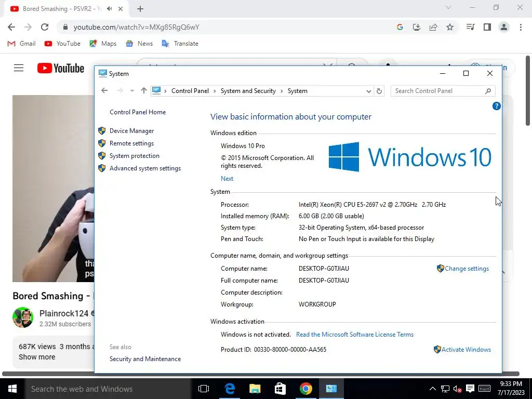Bookmark this page with the star icon
The height and width of the screenshot is (399, 532).
click(450, 27)
